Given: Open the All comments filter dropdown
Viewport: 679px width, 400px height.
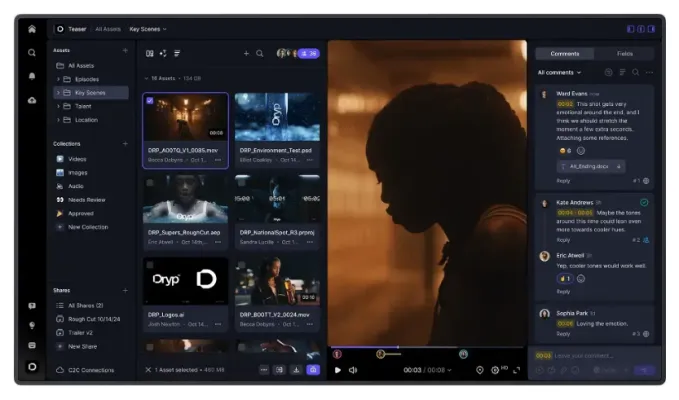Looking at the screenshot, I should click(560, 73).
